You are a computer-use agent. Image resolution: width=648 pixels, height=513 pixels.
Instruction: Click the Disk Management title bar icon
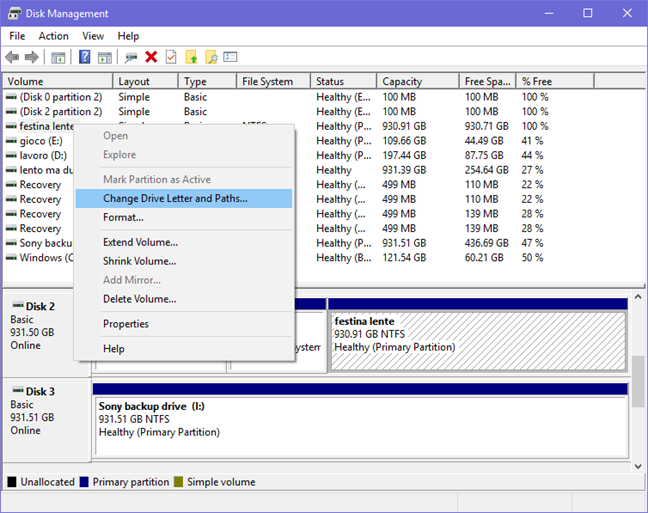click(x=14, y=13)
